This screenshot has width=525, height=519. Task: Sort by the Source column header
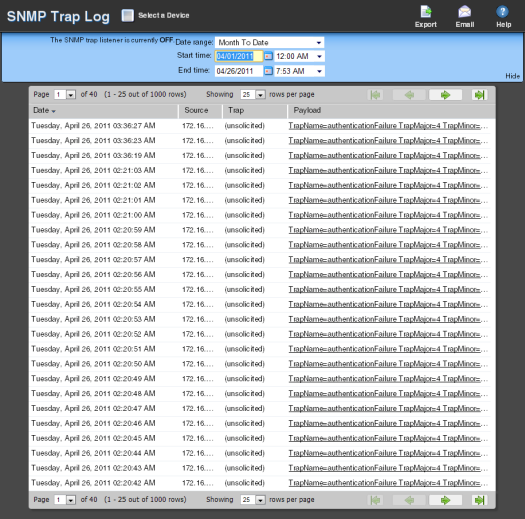coord(201,110)
